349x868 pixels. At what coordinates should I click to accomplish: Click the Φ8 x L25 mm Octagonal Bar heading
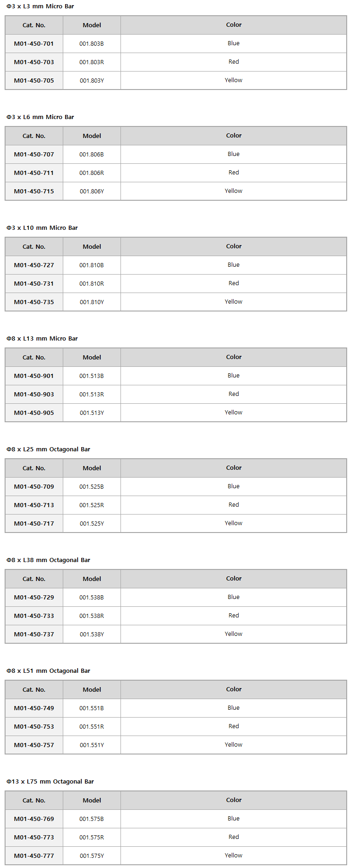click(x=48, y=449)
